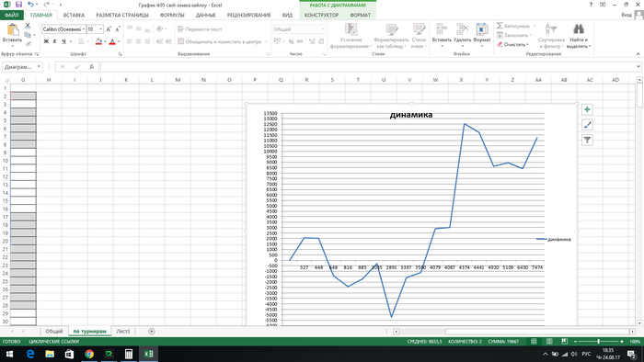Open the Name Box dropdown arrow
This screenshot has width=644, height=362.
(x=39, y=67)
